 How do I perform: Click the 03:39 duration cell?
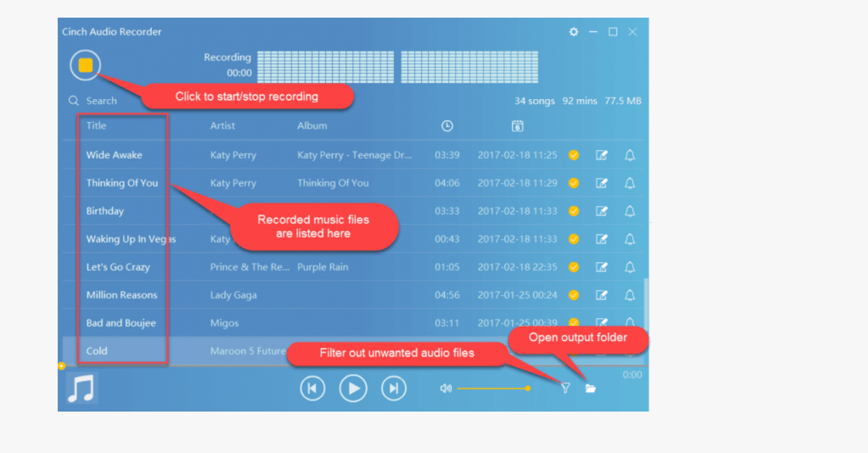(x=447, y=155)
